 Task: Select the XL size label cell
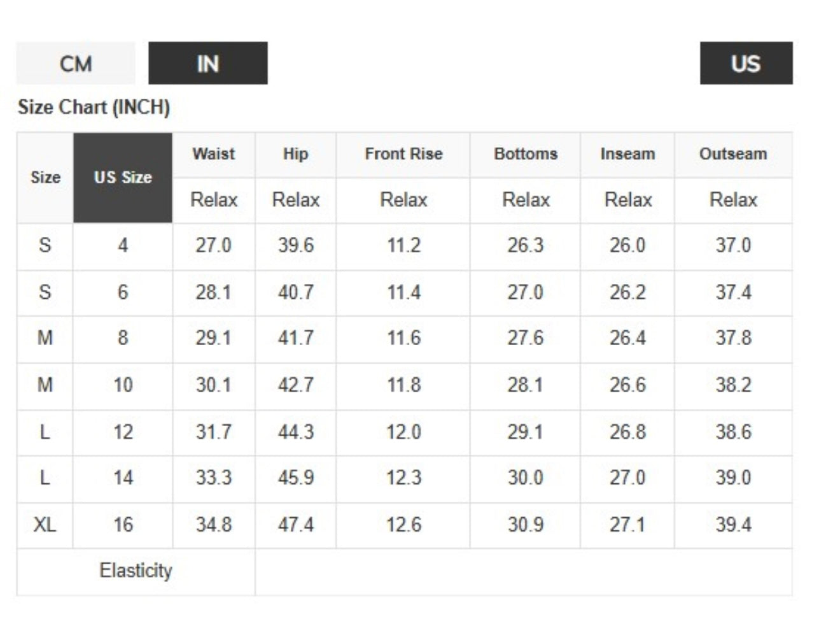click(x=45, y=525)
